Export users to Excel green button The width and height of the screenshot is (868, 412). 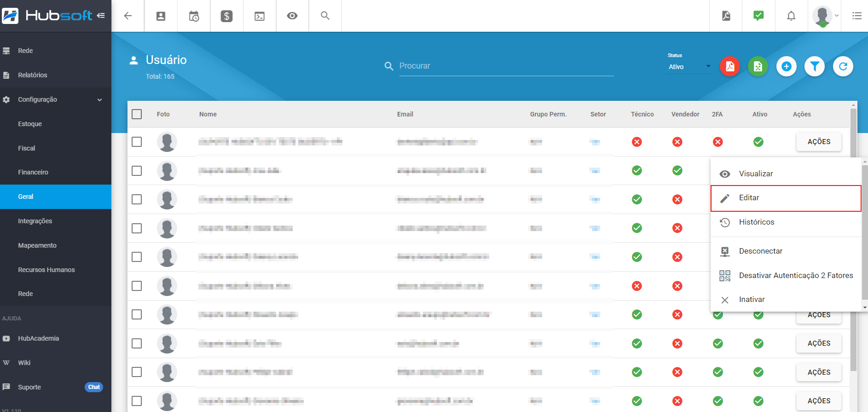point(758,67)
